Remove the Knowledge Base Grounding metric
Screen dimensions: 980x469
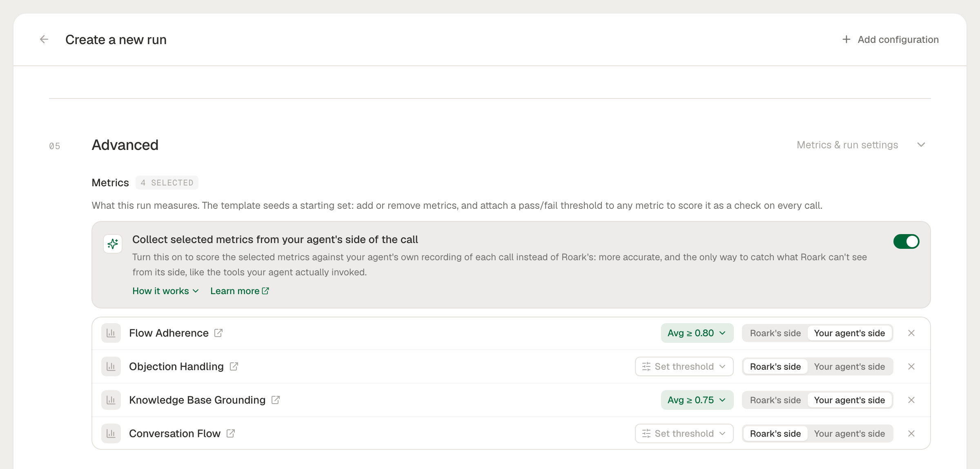click(911, 400)
